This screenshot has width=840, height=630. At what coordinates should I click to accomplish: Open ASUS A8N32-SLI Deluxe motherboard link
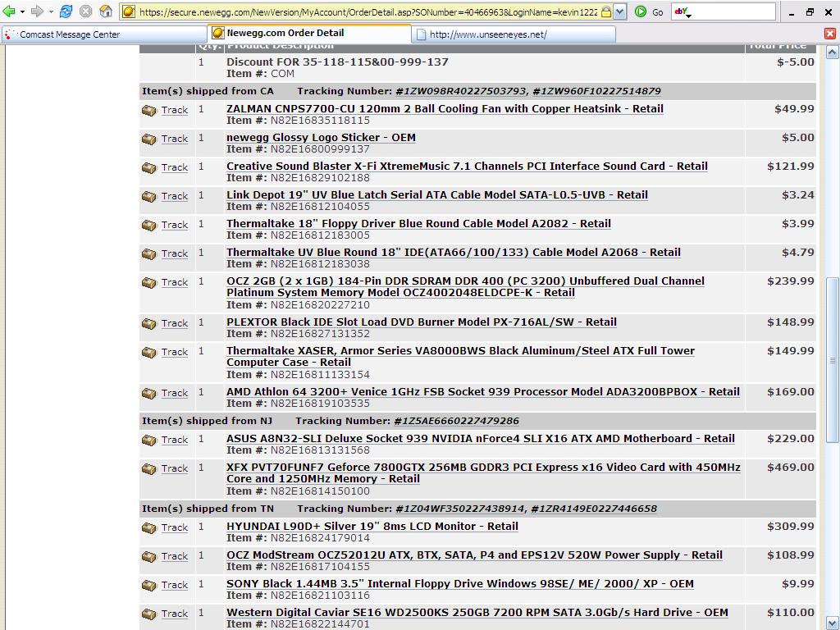point(480,438)
